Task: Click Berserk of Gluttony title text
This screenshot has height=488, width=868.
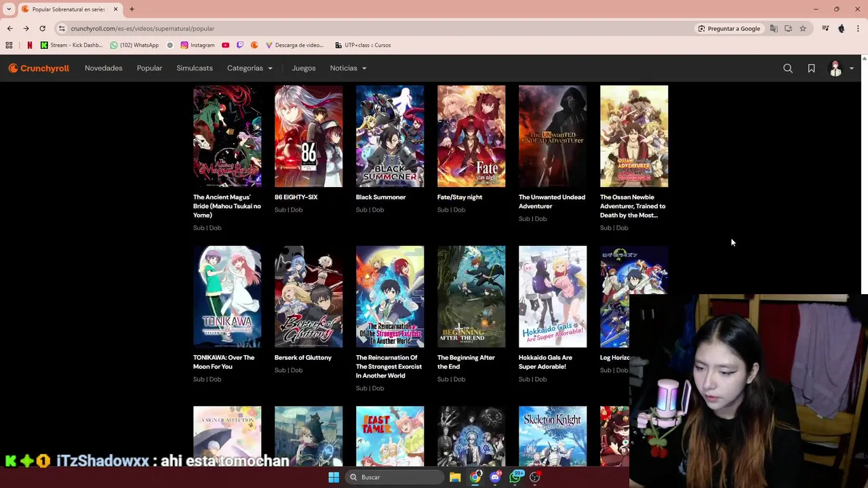Action: pyautogui.click(x=303, y=358)
